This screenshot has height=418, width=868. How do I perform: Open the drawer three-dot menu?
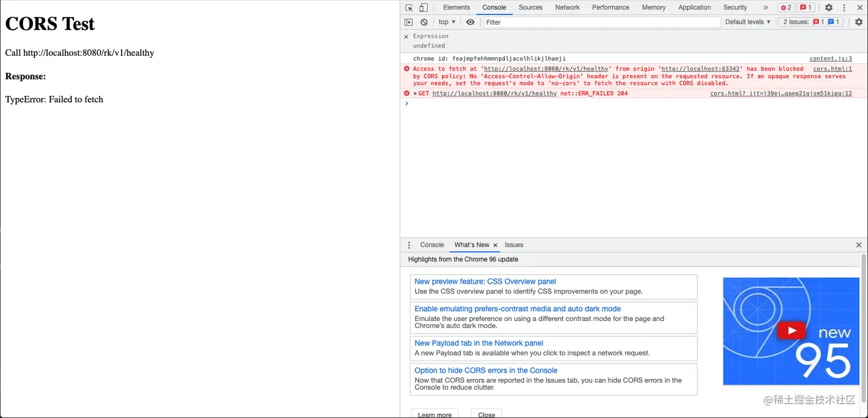click(409, 245)
